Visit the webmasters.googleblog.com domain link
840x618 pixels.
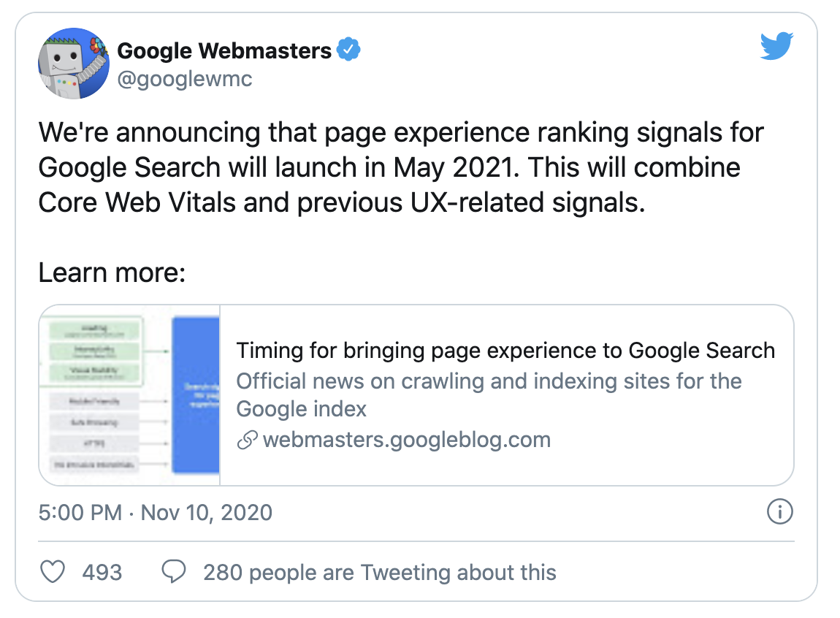[x=406, y=440]
